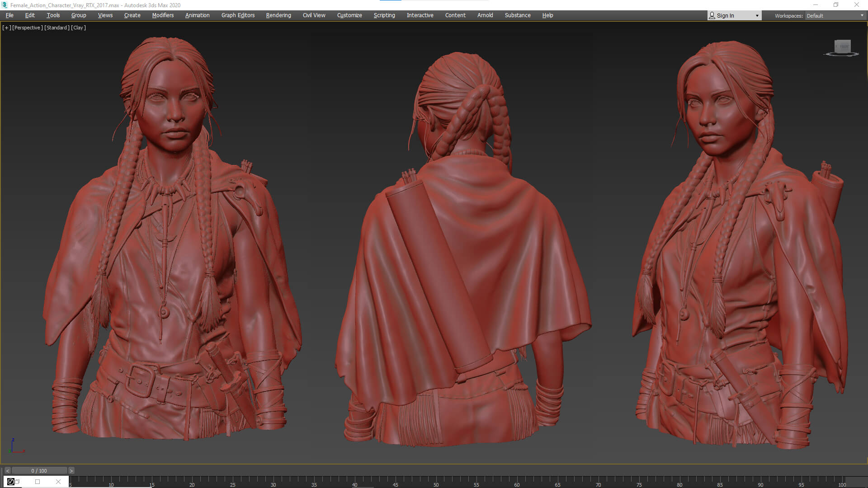
Task: Step time slider back with < arrow
Action: 7,471
